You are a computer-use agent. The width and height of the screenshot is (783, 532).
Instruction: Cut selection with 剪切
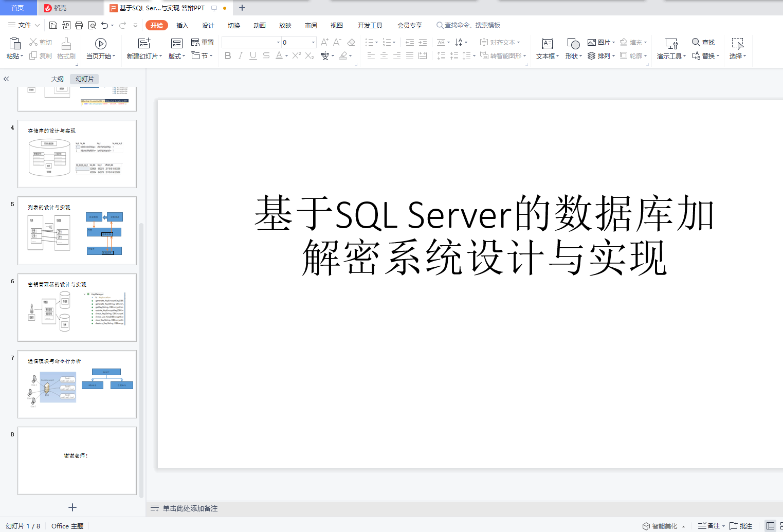click(x=41, y=42)
